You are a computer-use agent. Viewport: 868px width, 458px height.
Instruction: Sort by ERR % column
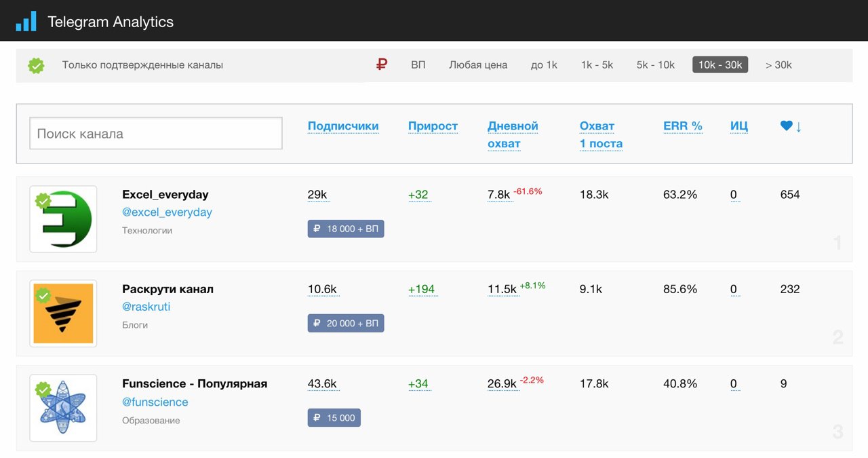683,126
